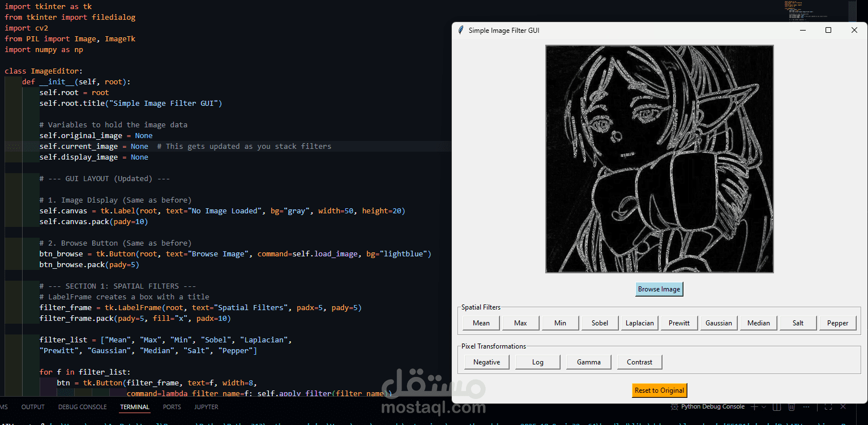Apply the Sobel edge filter

pos(600,323)
